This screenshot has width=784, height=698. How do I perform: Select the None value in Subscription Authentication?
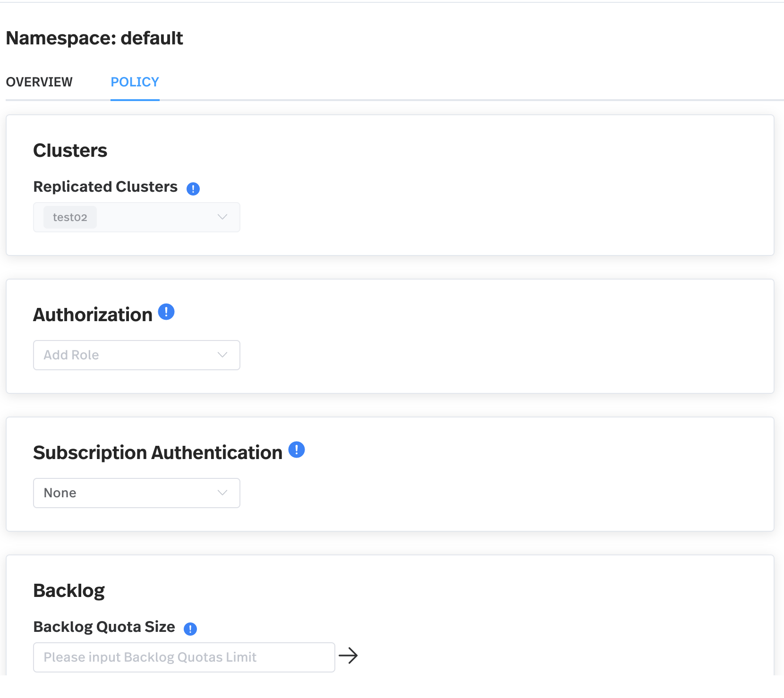[60, 493]
